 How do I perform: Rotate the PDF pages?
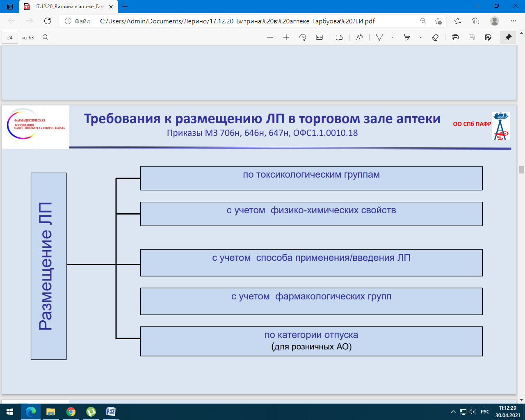coord(303,37)
